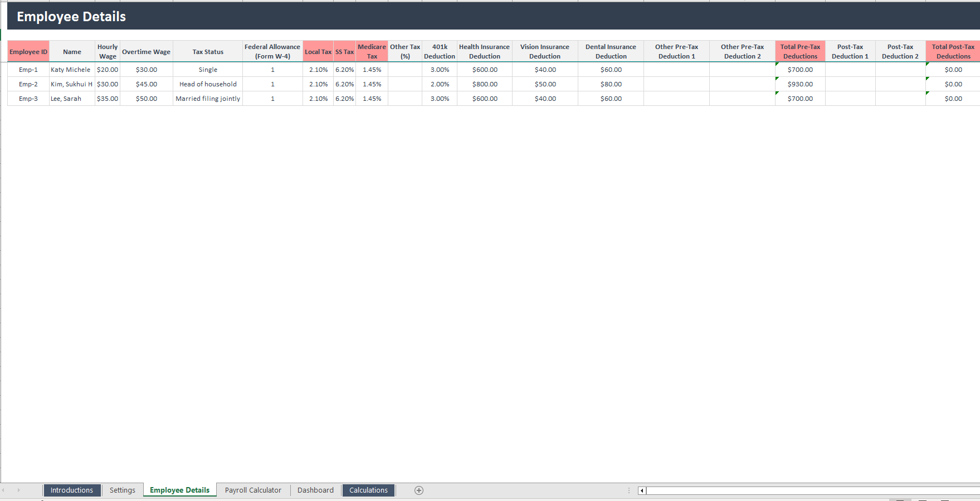Select the Other Pre-Tax Deduction 2 header
This screenshot has height=501, width=980.
coord(742,51)
